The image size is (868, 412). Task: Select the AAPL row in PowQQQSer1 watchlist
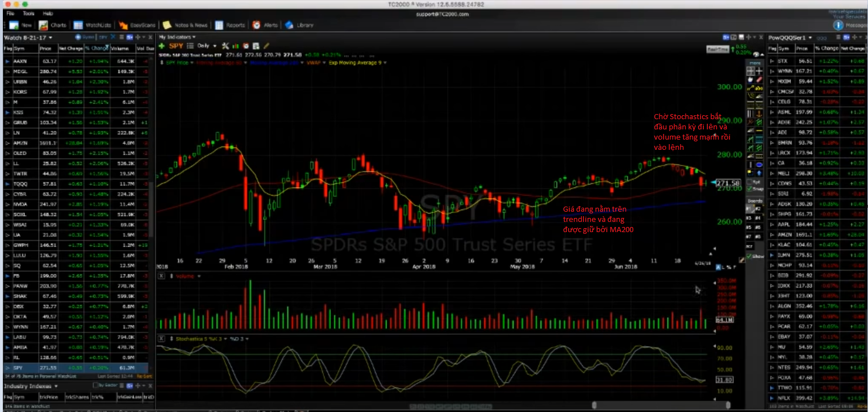tap(817, 224)
